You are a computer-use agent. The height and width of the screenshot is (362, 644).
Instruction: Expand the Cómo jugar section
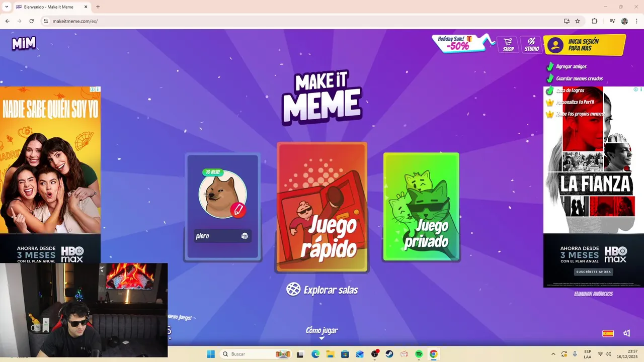coord(321,332)
